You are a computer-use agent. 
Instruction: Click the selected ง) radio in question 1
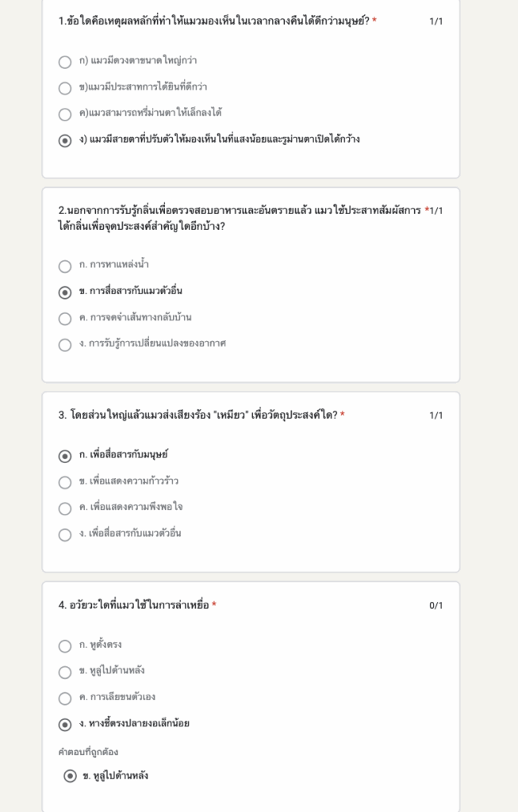click(x=65, y=140)
